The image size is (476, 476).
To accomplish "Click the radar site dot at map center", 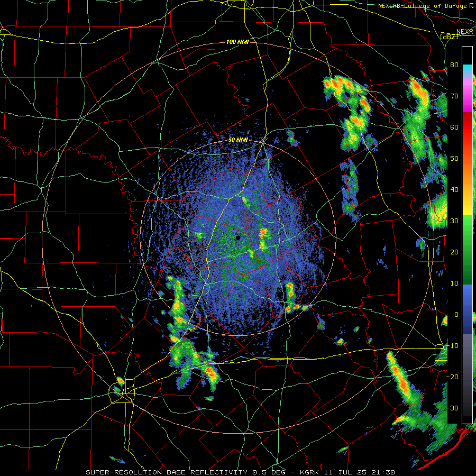I will [x=238, y=237].
